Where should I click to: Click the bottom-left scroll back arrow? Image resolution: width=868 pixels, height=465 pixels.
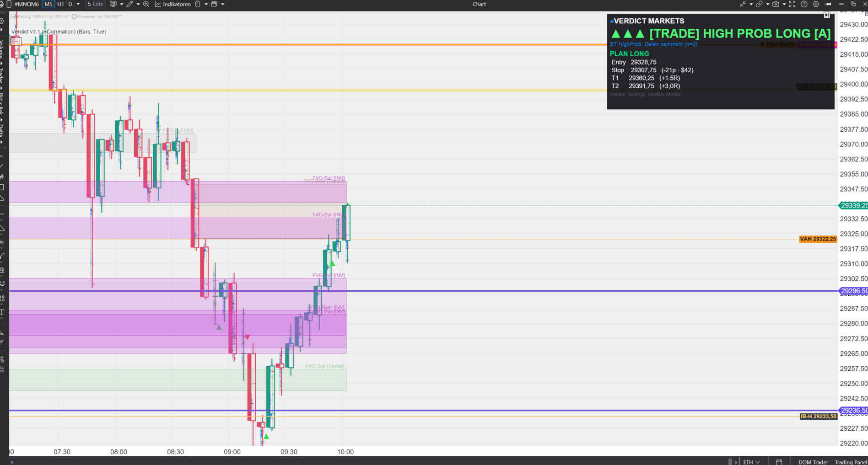[x=11, y=462]
